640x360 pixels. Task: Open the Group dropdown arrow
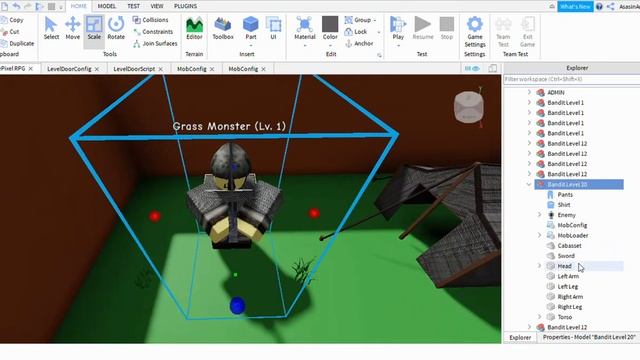click(x=375, y=20)
